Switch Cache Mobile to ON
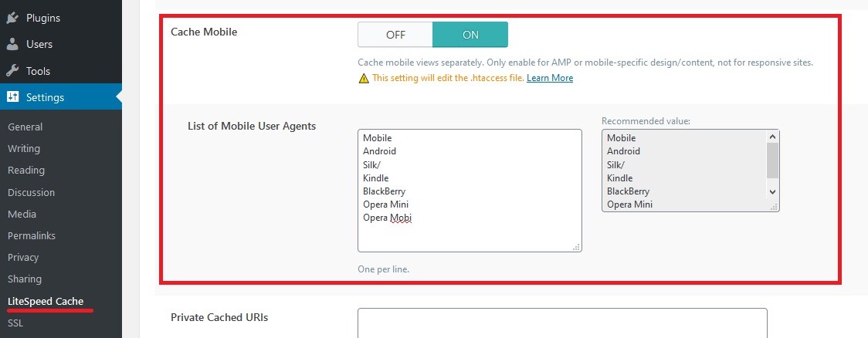The image size is (868, 338). [470, 35]
